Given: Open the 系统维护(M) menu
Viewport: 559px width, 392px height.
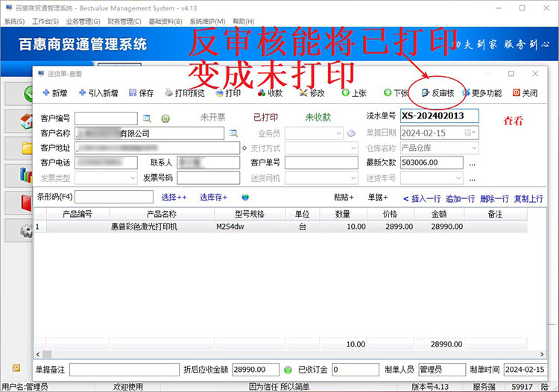Looking at the screenshot, I should 207,22.
